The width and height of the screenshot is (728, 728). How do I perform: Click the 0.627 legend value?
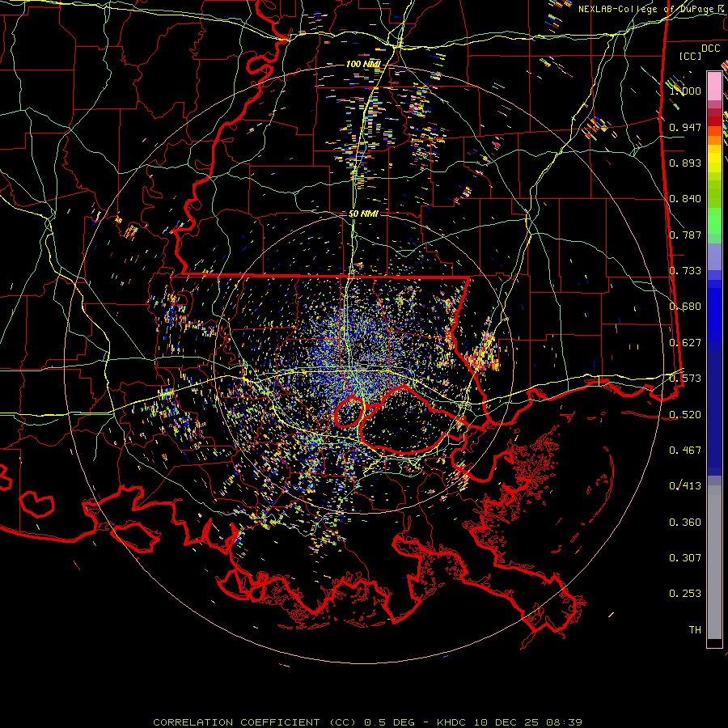[685, 343]
